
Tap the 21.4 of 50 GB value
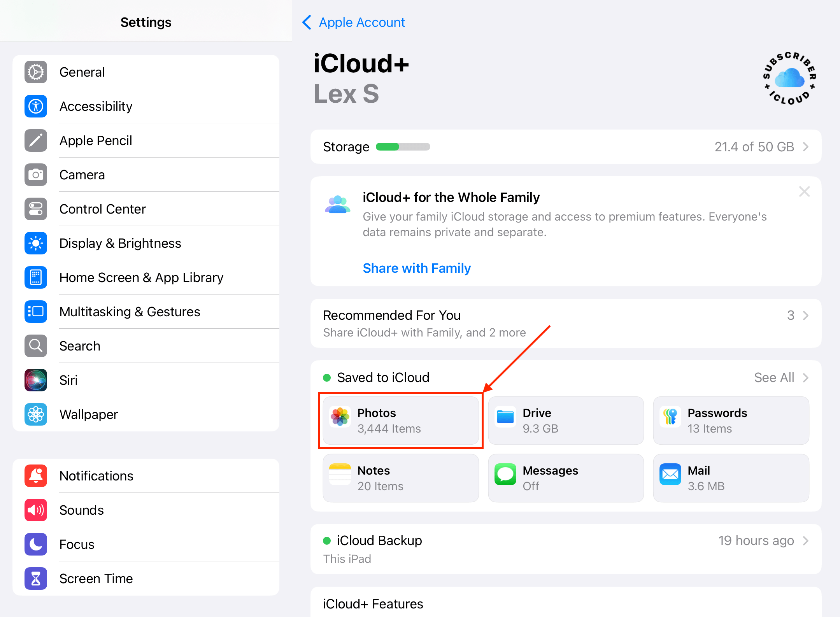click(754, 147)
